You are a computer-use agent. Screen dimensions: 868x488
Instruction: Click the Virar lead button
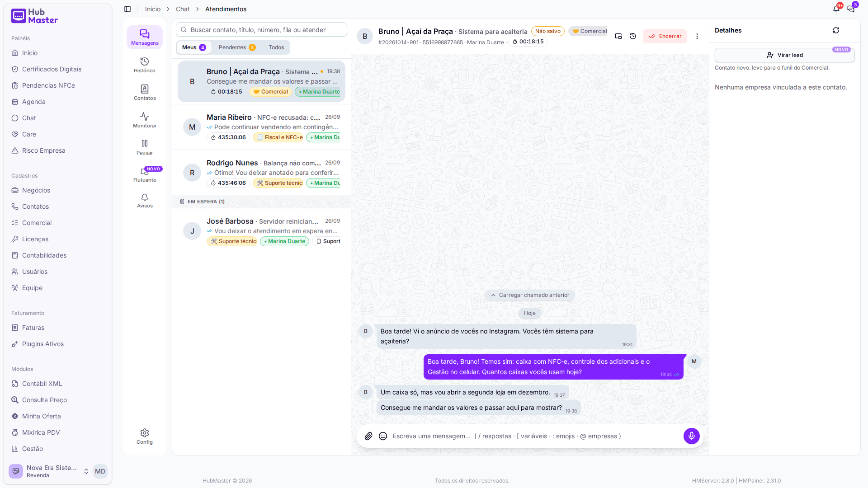(x=785, y=55)
